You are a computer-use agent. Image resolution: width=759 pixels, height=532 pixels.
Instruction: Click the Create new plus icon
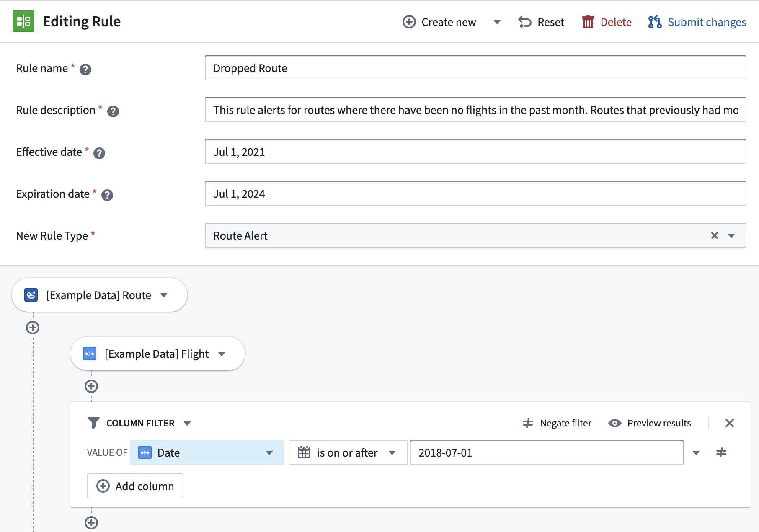[x=409, y=22]
